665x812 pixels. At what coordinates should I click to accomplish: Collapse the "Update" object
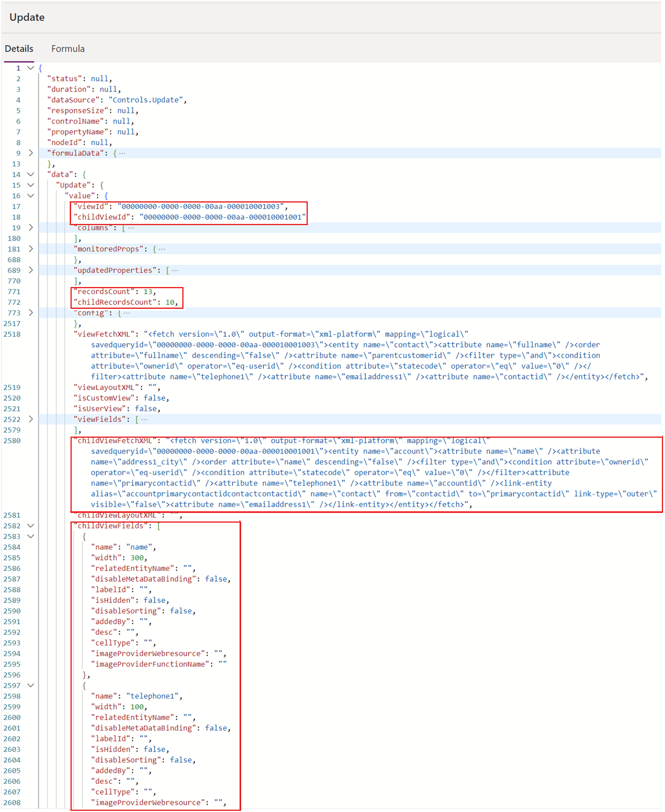pyautogui.click(x=31, y=185)
